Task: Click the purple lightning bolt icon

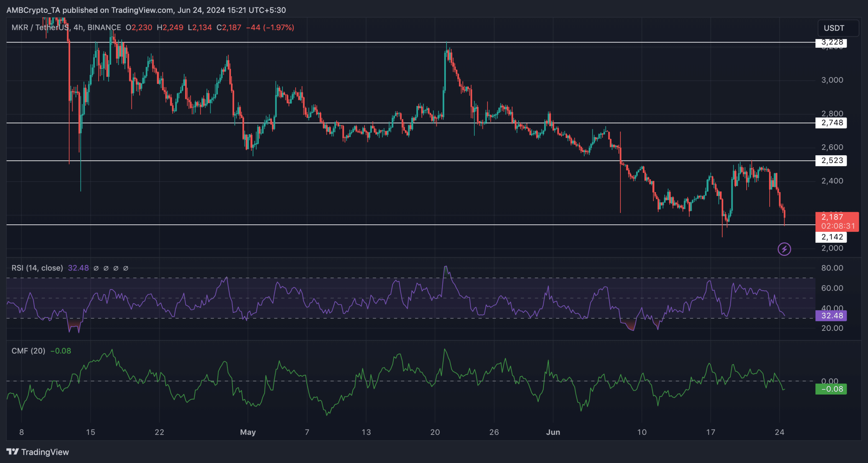Action: (x=784, y=249)
